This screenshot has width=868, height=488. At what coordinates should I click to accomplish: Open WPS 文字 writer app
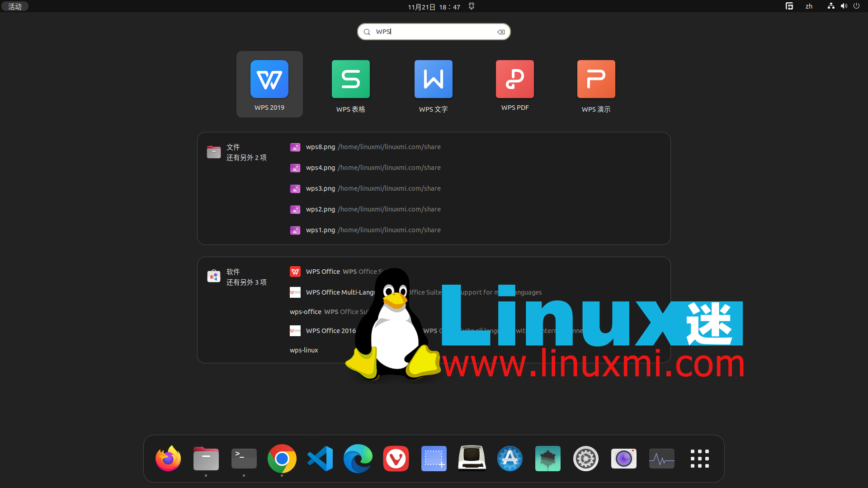tap(433, 84)
